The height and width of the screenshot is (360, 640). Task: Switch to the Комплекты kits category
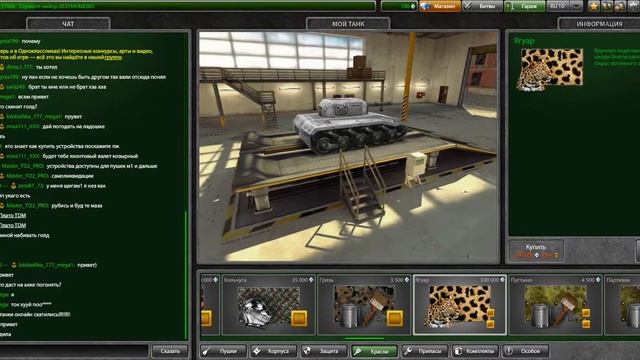475,351
